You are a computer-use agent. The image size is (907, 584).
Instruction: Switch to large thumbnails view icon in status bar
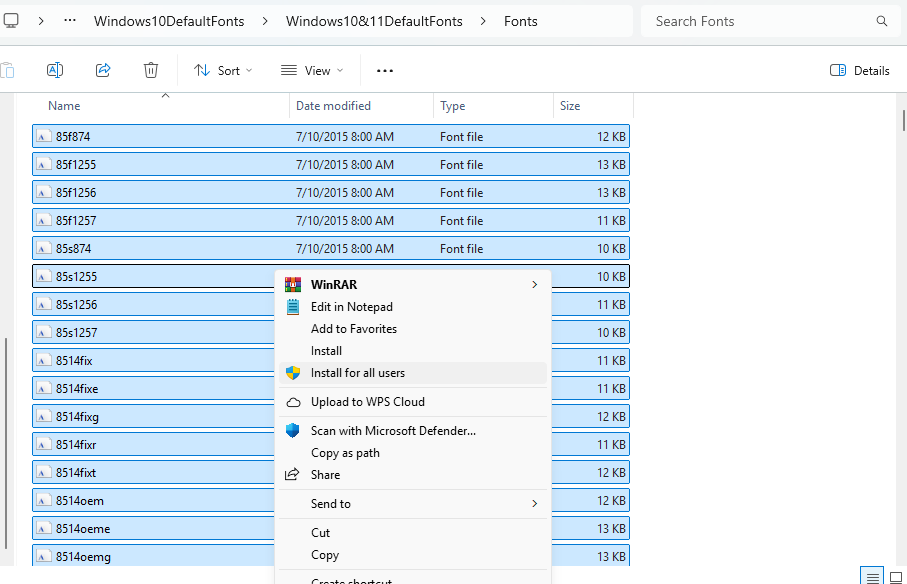(x=896, y=576)
